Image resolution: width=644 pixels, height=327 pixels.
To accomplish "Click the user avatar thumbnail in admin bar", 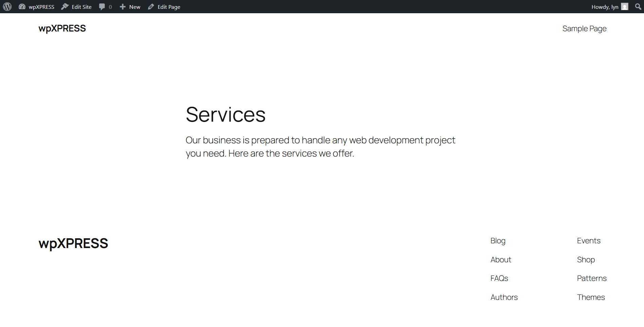I will pos(625,6).
